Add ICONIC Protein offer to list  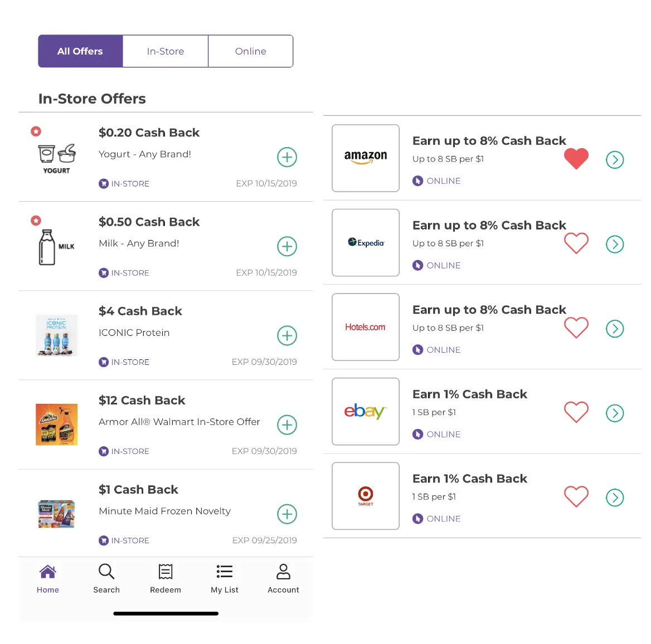pyautogui.click(x=287, y=336)
